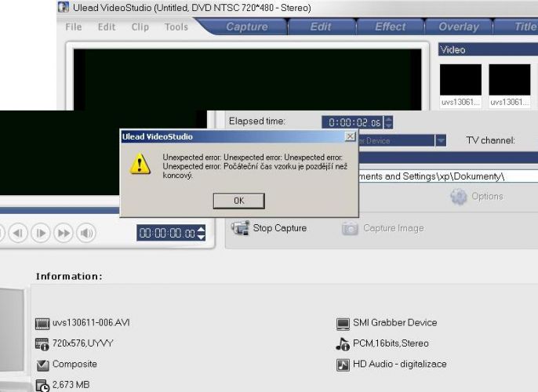Switch to the Effect step tab
The height and width of the screenshot is (392, 538).
point(390,27)
